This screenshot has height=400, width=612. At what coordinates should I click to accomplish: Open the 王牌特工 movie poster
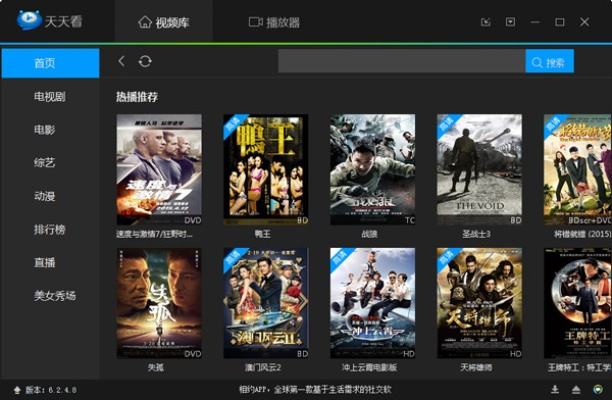tap(578, 303)
